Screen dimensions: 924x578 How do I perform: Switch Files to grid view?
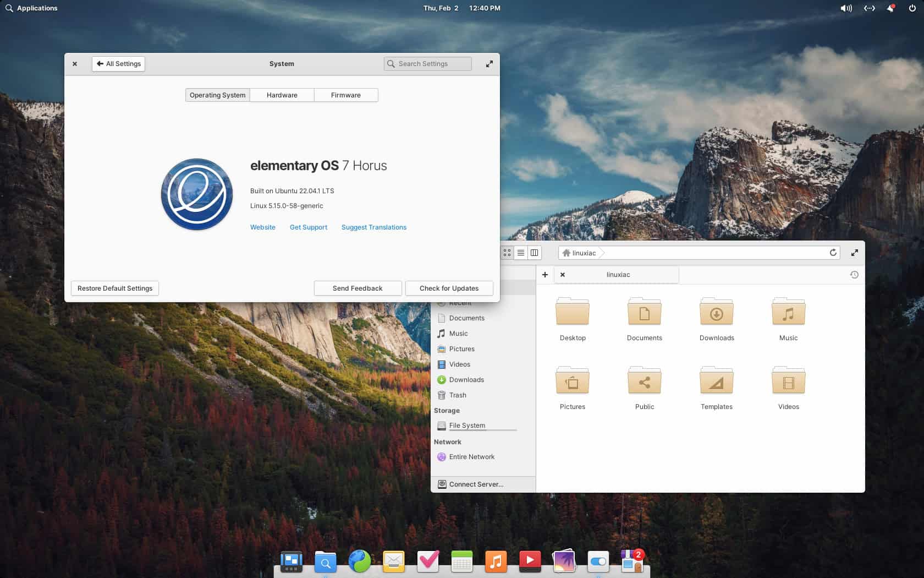tap(507, 253)
